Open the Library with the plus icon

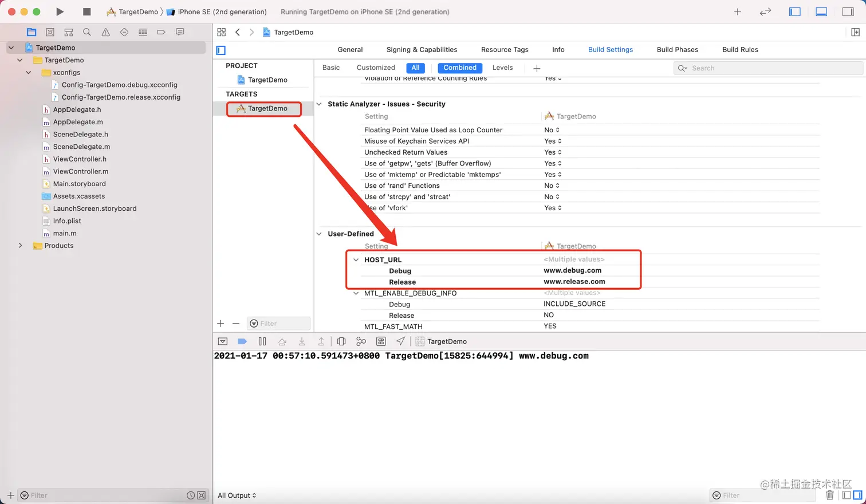(x=738, y=11)
